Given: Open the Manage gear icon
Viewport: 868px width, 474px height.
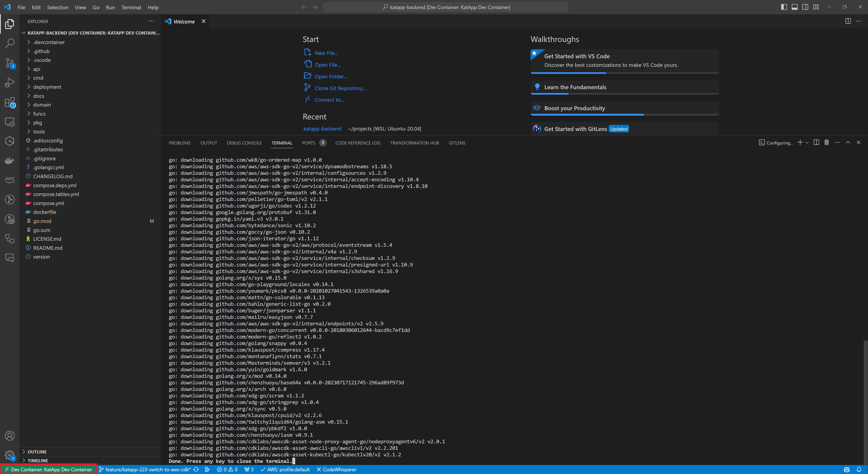Looking at the screenshot, I should (9, 455).
